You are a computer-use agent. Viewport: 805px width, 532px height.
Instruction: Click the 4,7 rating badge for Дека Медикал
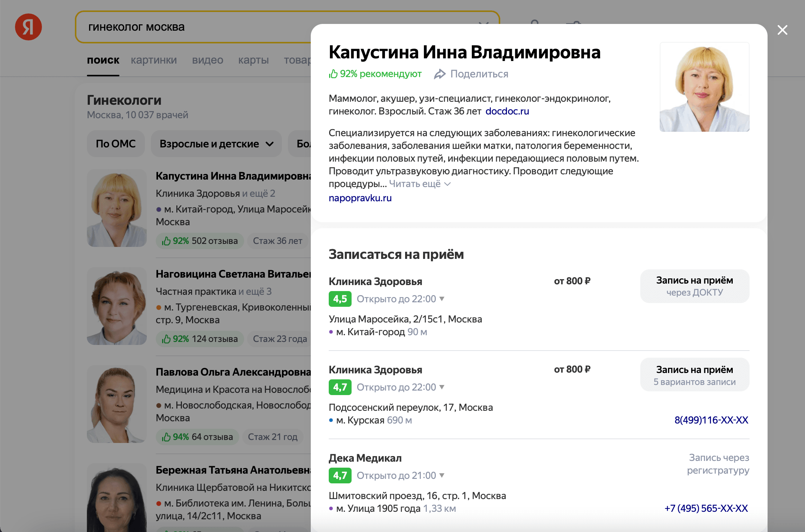[x=340, y=476]
